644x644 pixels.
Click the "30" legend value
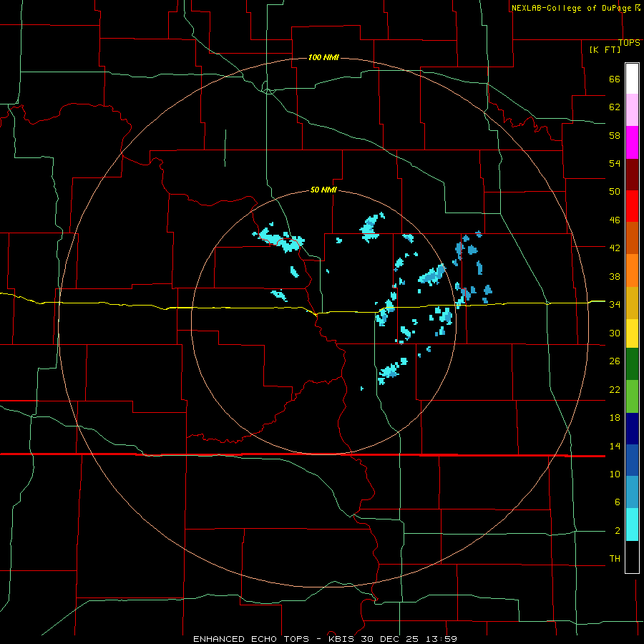(x=615, y=333)
